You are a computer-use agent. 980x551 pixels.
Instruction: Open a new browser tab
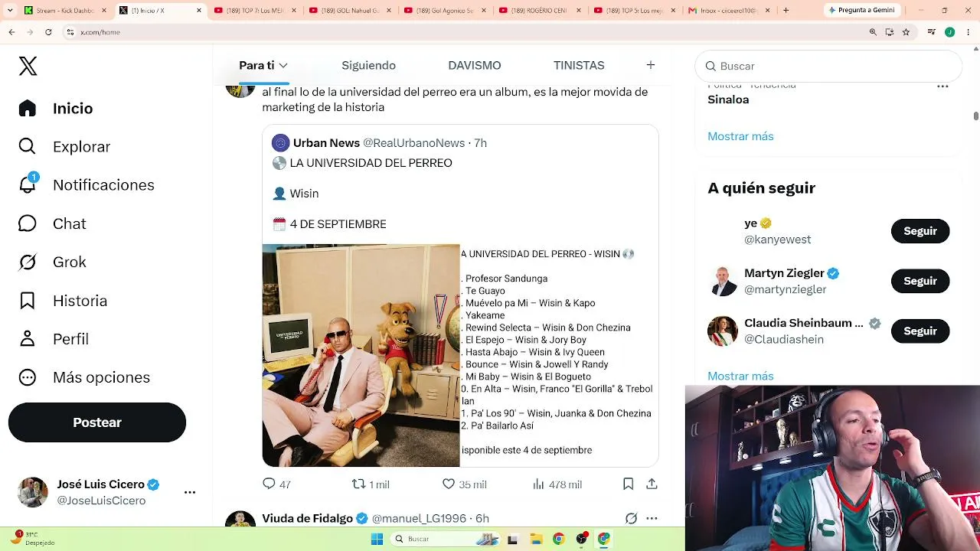point(786,10)
